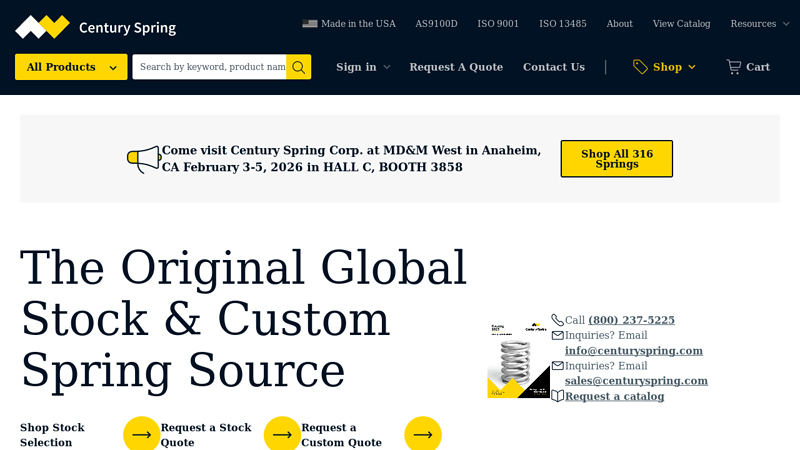Screen dimensions: 800x450
Task: Open the Contact Us page
Action: tap(553, 67)
